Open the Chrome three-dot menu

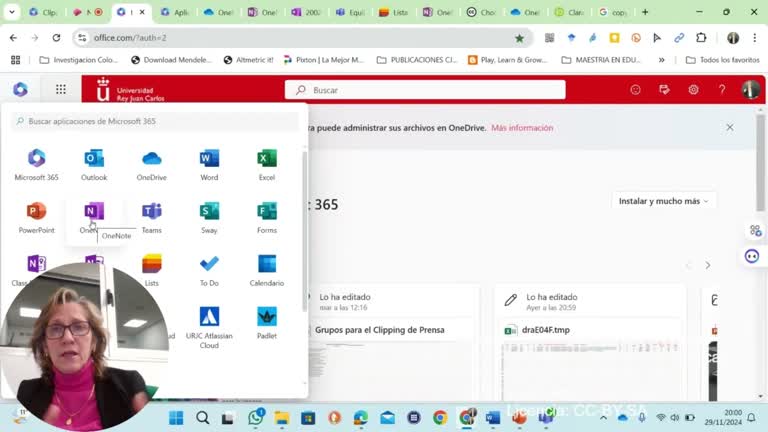coord(755,38)
